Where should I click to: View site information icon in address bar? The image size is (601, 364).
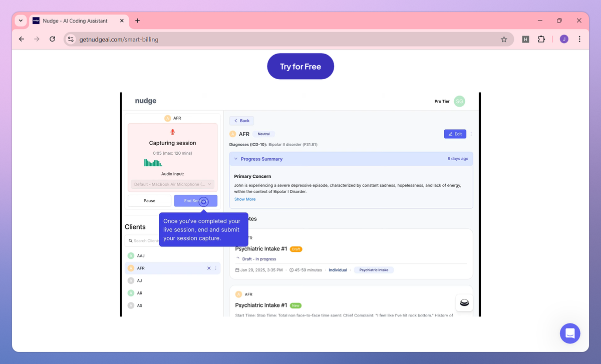[71, 39]
